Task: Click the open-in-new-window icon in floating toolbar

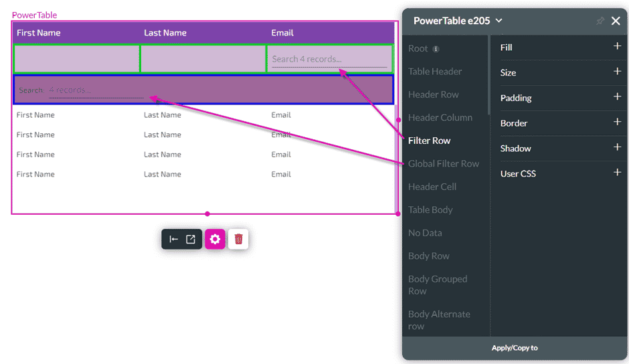Action: (x=191, y=240)
